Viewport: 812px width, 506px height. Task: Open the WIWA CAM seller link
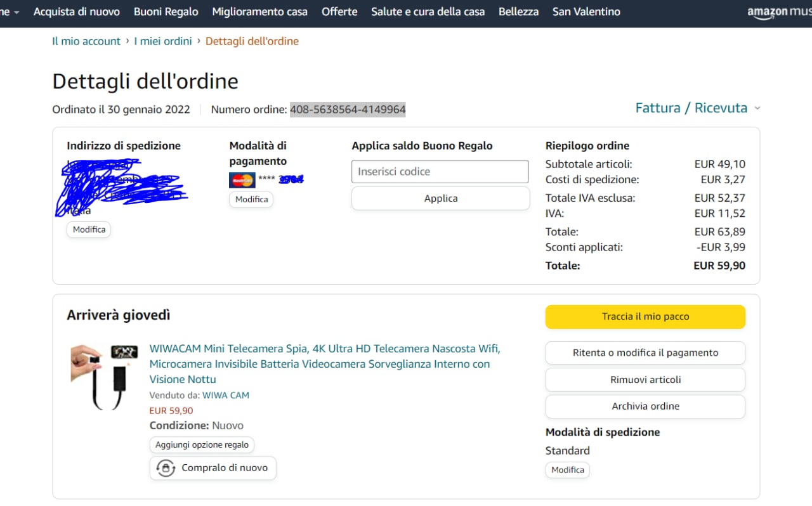(x=225, y=395)
